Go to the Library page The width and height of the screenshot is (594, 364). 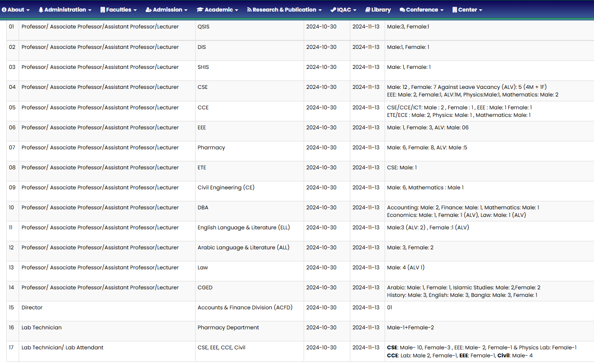[378, 10]
